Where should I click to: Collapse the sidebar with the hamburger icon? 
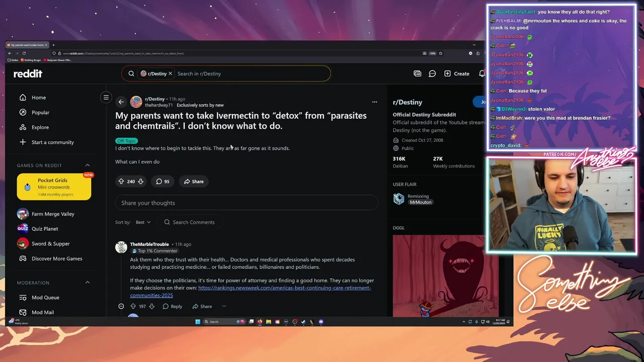(x=106, y=98)
